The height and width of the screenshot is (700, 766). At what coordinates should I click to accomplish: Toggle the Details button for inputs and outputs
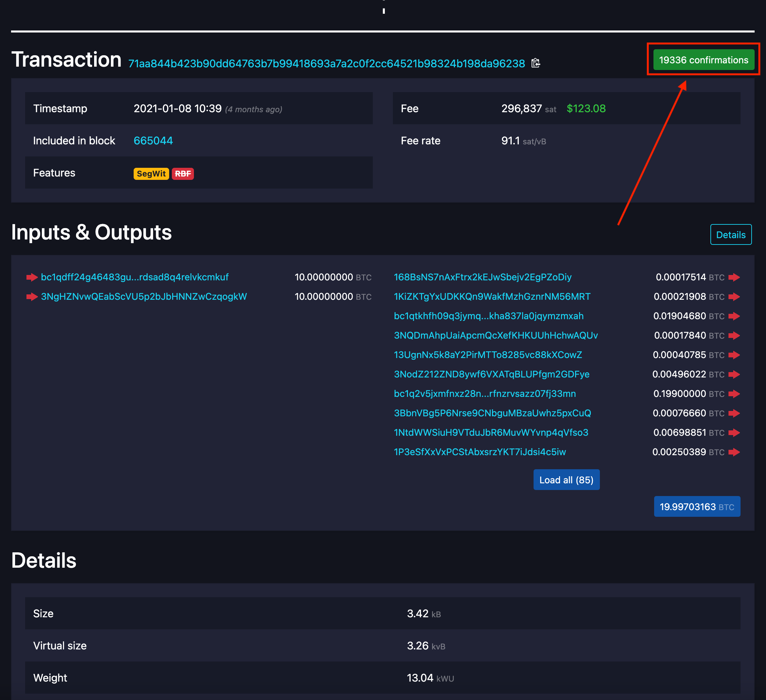click(x=730, y=235)
